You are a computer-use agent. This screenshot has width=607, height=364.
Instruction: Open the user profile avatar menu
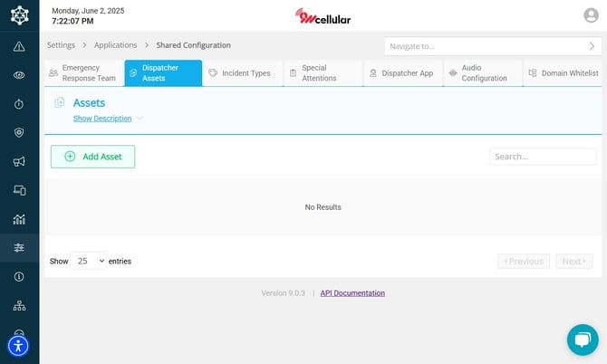tap(591, 15)
